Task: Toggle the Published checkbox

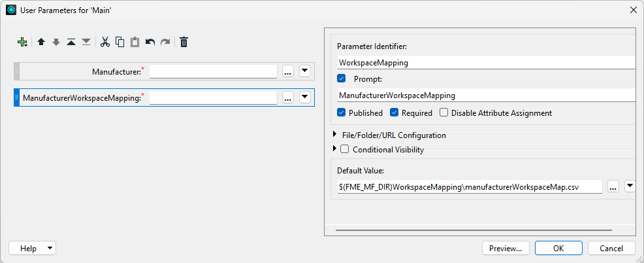Action: point(342,113)
